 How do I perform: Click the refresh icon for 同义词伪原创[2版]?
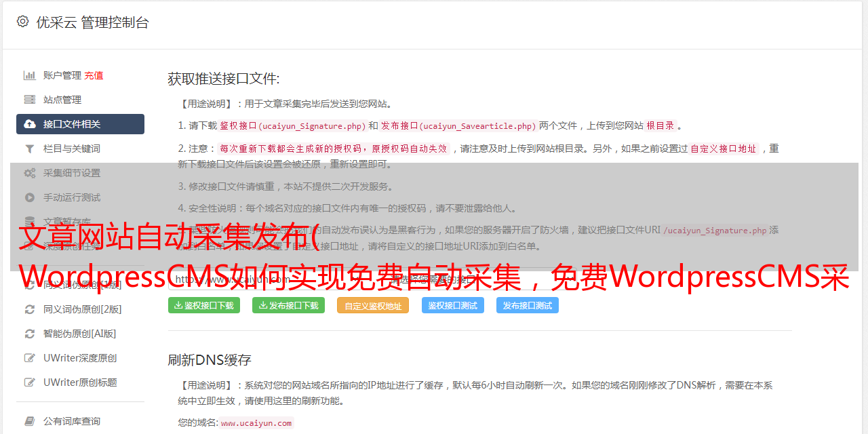(x=30, y=309)
